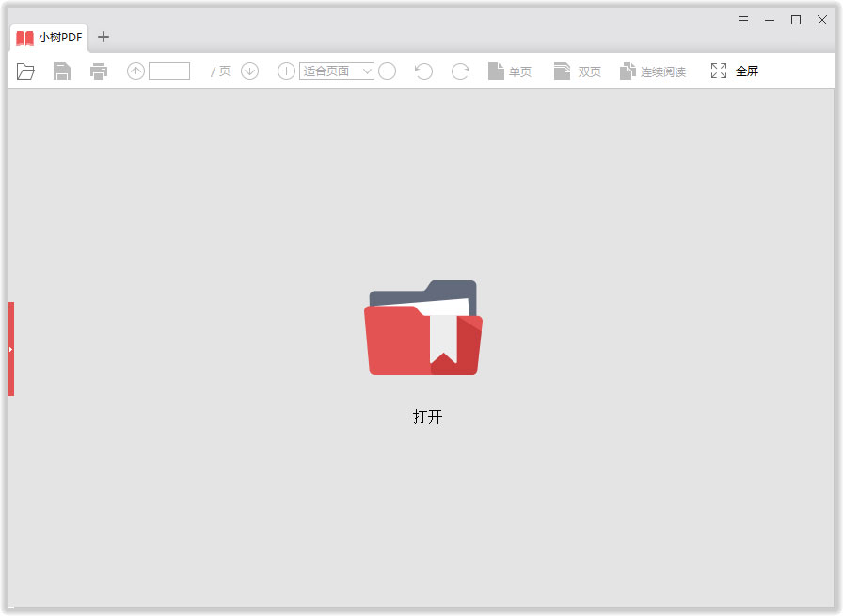This screenshot has width=843, height=616.
Task: Open a file with the toolbar folder icon
Action: click(25, 71)
